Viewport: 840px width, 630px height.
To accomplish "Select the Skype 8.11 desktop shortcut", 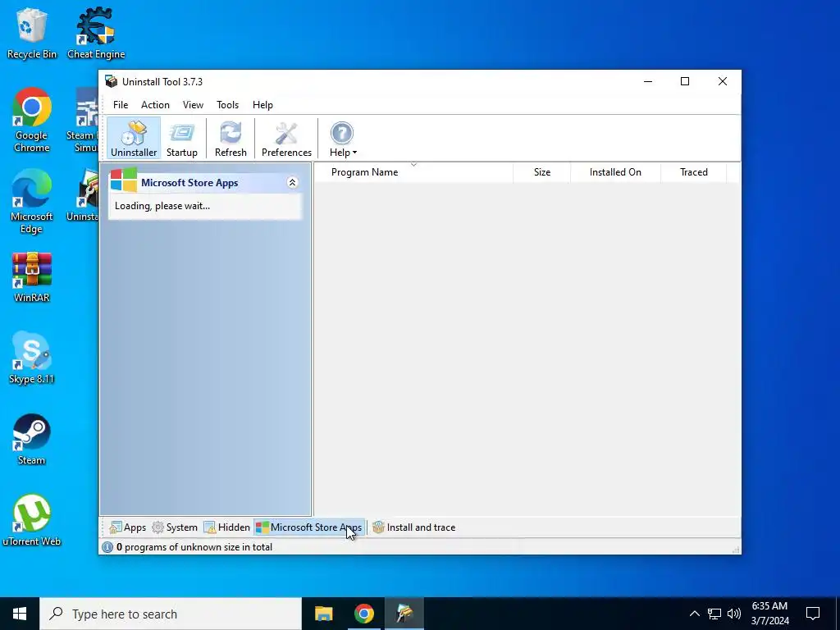I will click(32, 358).
